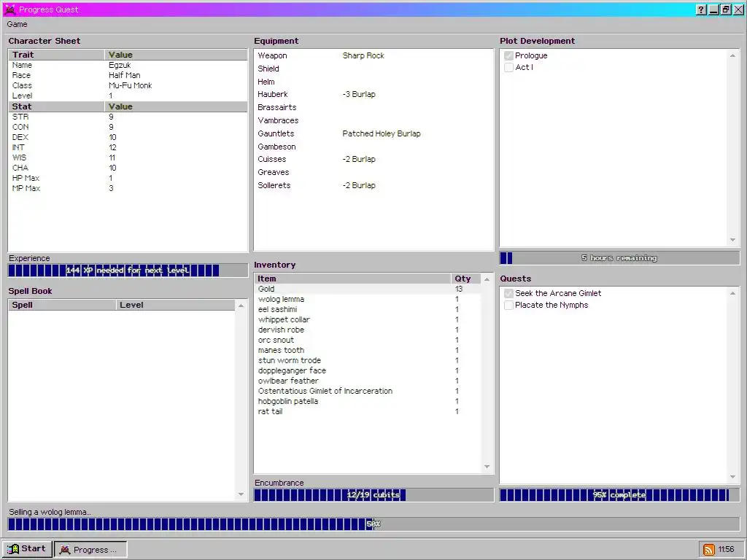
Task: Select the orc snout inventory item
Action: [368, 340]
